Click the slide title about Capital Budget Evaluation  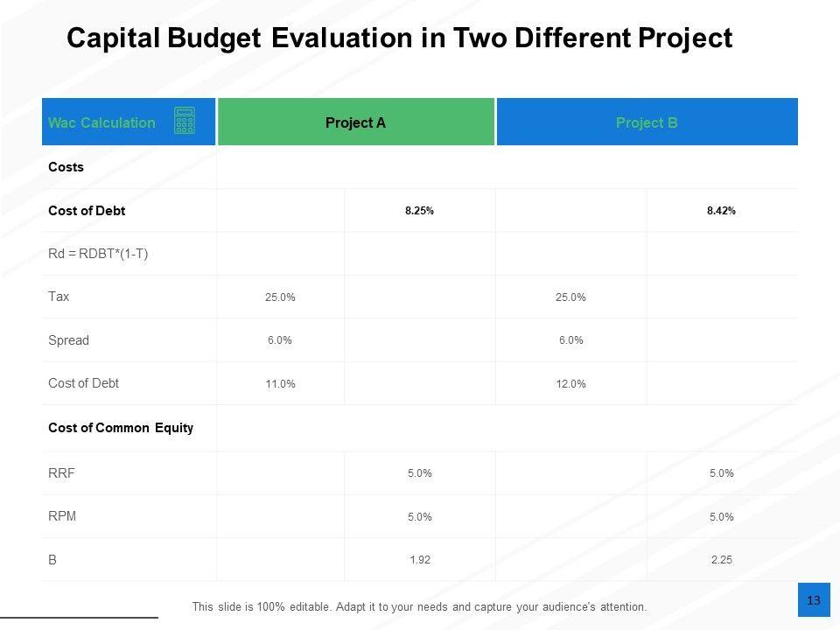399,38
